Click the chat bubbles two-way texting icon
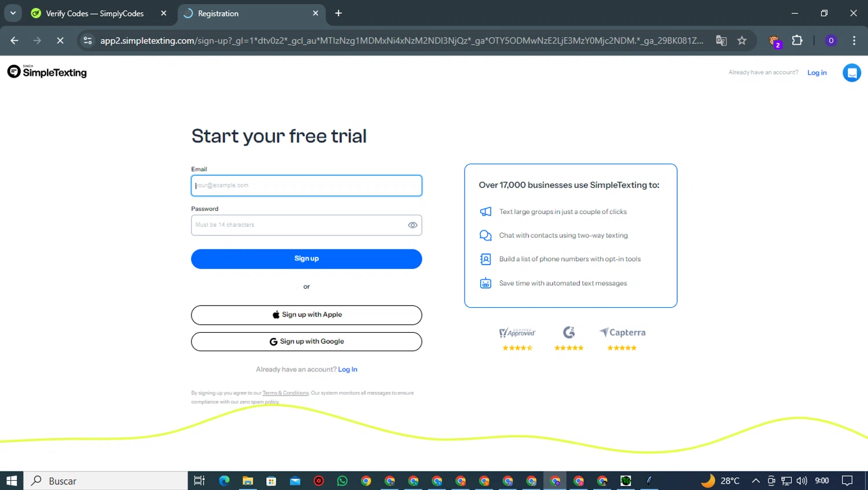868x490 pixels. point(486,235)
